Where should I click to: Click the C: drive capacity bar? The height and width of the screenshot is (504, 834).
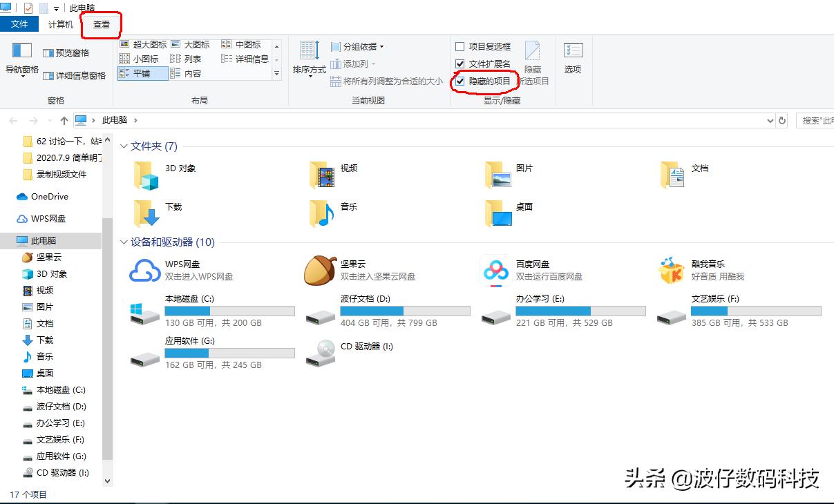(228, 311)
